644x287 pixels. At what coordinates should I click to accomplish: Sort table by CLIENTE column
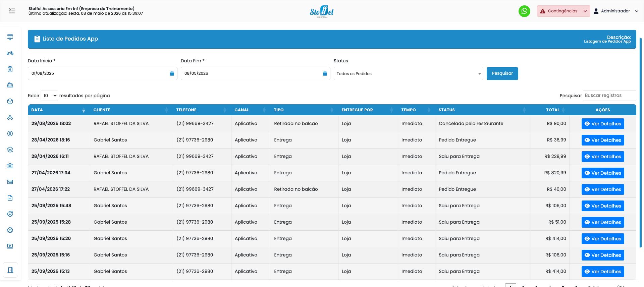coord(131,110)
